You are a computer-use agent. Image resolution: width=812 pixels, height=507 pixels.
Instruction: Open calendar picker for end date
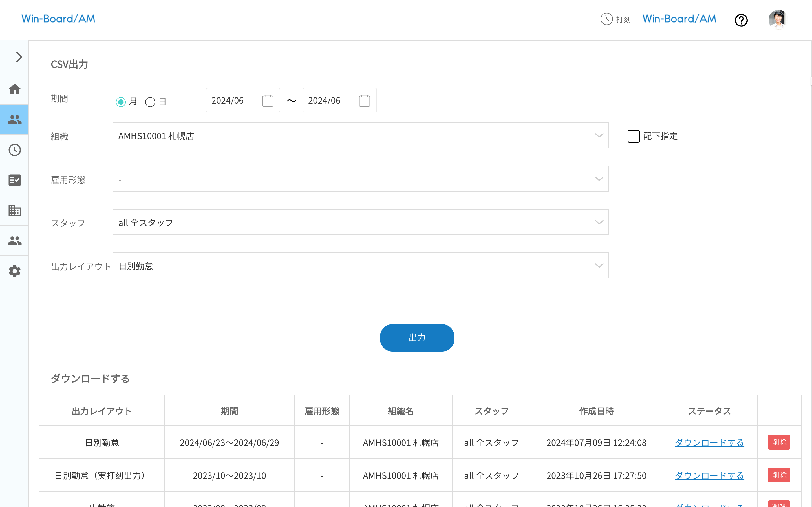pos(364,101)
